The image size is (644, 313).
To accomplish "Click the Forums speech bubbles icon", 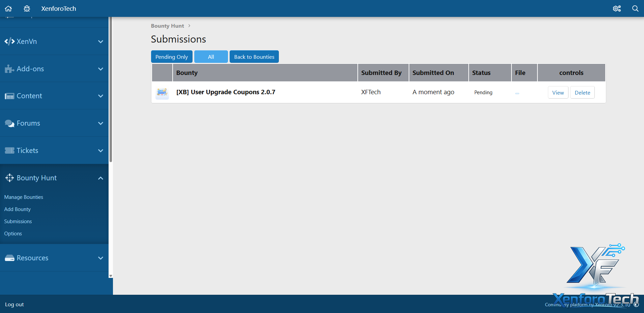I will (x=9, y=123).
